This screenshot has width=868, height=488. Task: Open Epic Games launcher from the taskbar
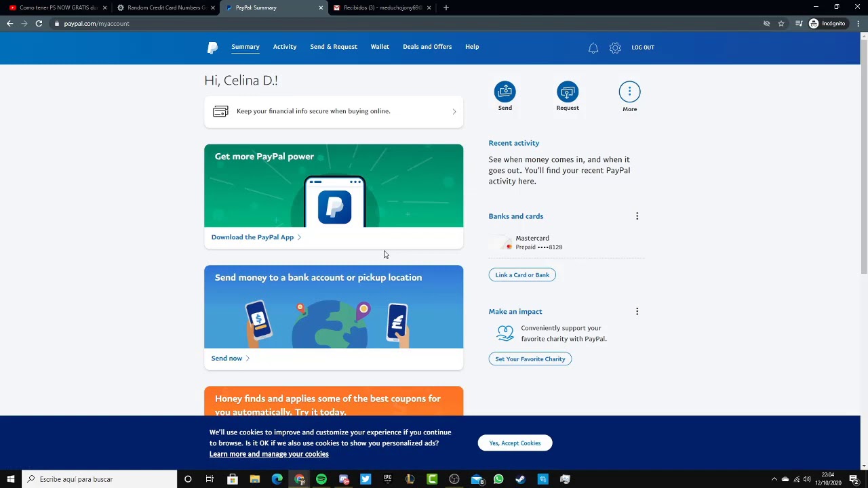click(x=388, y=479)
